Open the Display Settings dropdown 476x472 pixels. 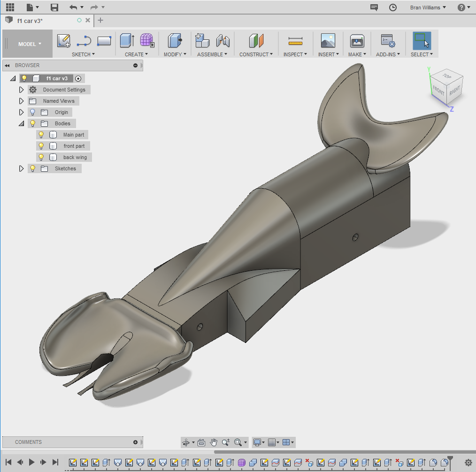point(259,442)
